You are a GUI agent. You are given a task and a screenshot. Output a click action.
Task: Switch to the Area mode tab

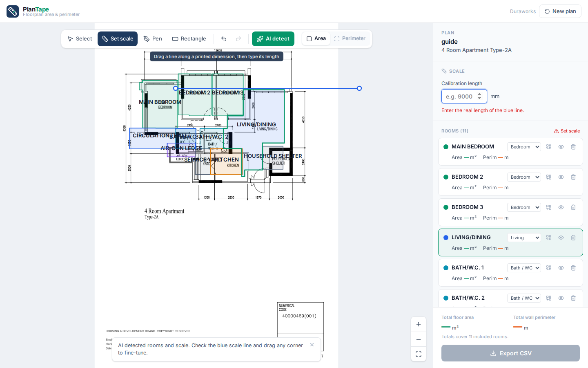click(316, 38)
